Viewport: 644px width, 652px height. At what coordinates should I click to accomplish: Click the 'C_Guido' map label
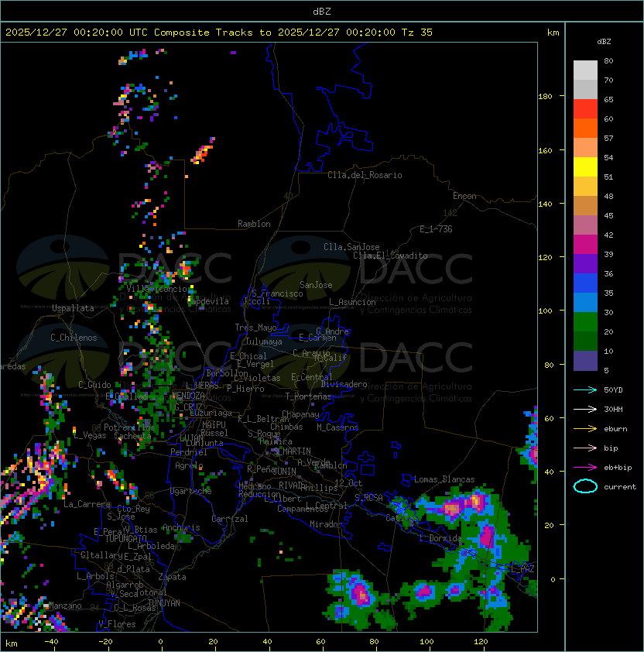click(94, 385)
